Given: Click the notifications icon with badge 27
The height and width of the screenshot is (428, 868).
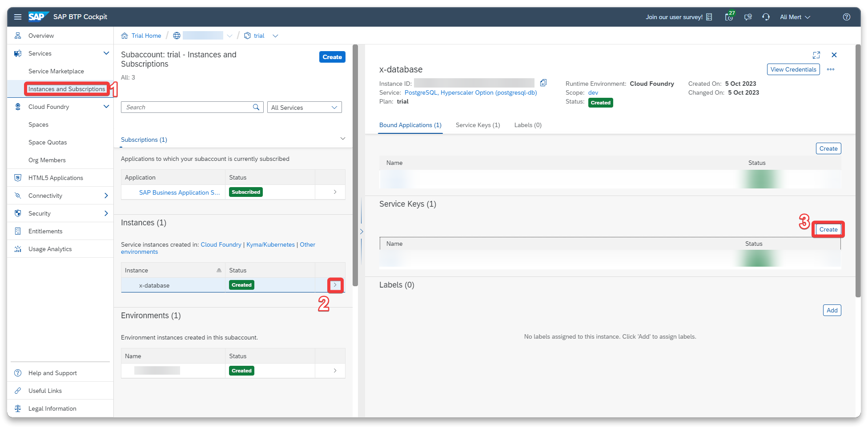Looking at the screenshot, I should [x=729, y=17].
